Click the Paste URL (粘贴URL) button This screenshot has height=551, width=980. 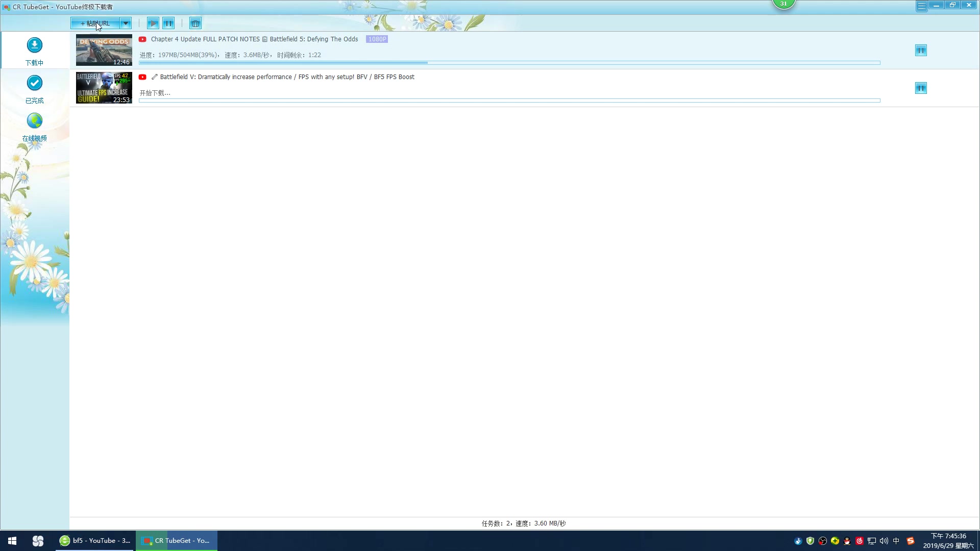coord(95,23)
